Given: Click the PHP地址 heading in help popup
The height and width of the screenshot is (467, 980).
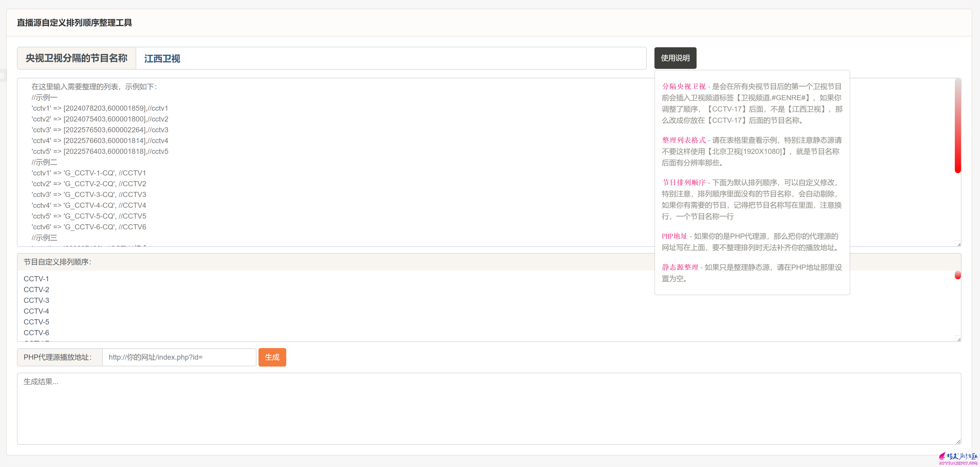Looking at the screenshot, I should tap(674, 236).
